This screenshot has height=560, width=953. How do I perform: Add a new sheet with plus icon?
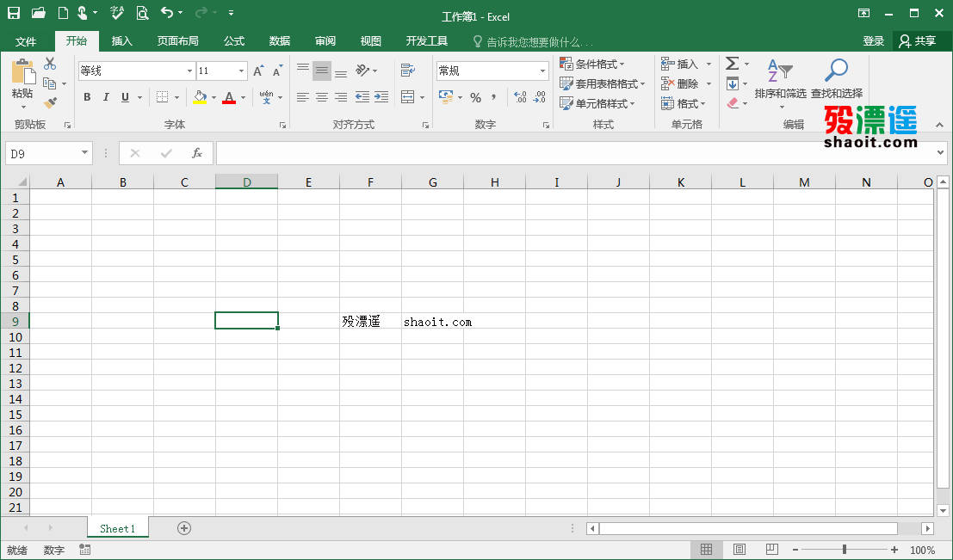click(184, 528)
